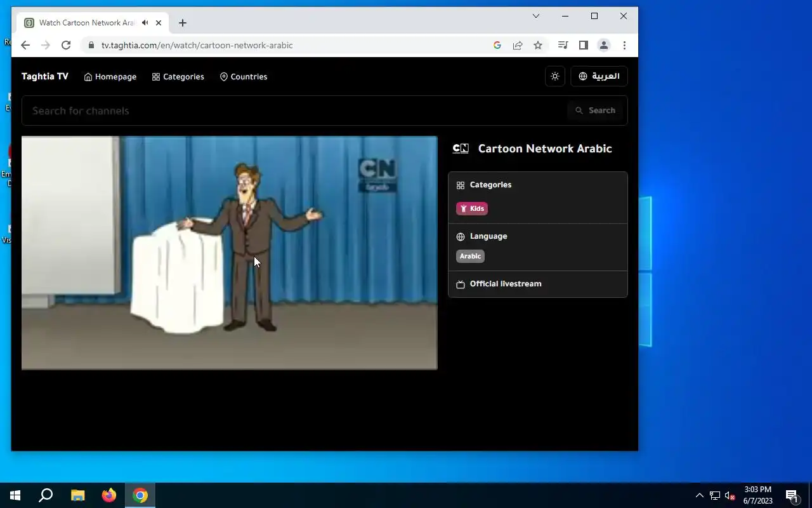Open the notification center
This screenshot has width=812, height=508.
[x=792, y=495]
